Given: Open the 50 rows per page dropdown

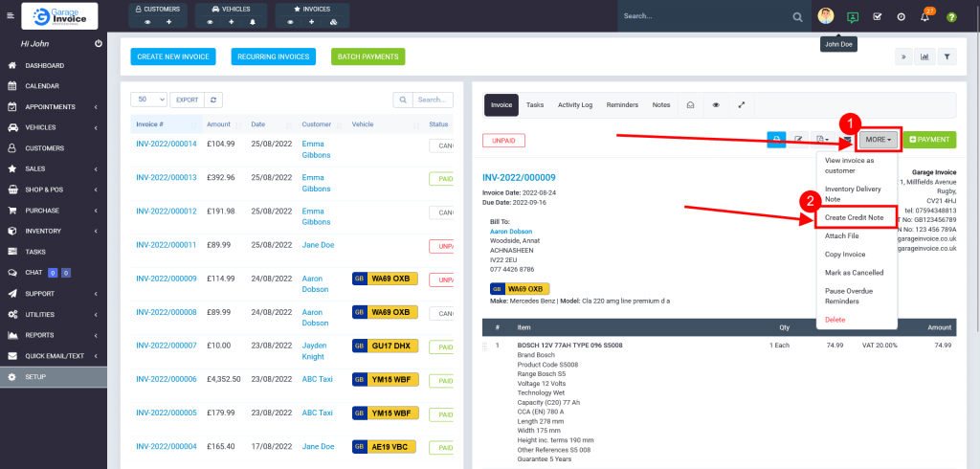Looking at the screenshot, I should pyautogui.click(x=150, y=100).
